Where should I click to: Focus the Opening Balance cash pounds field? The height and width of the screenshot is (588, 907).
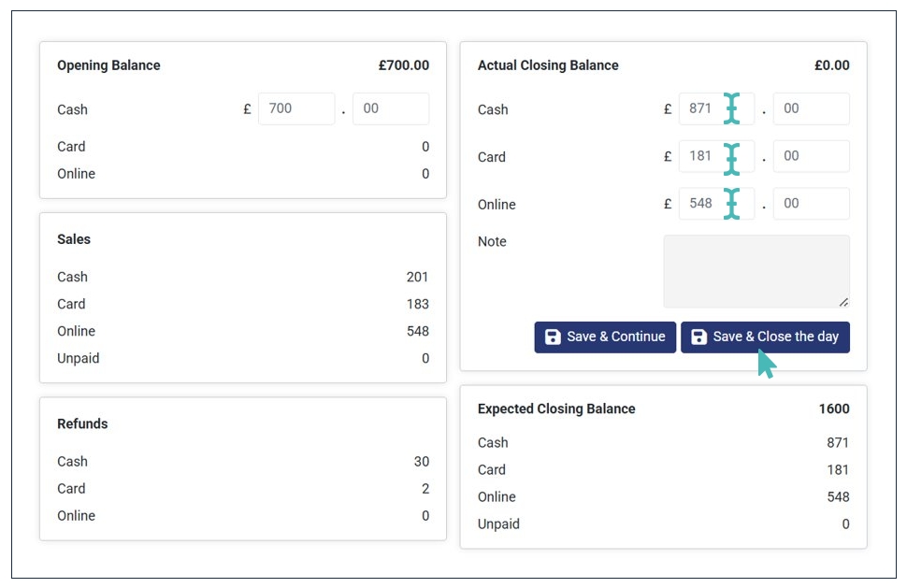[295, 108]
